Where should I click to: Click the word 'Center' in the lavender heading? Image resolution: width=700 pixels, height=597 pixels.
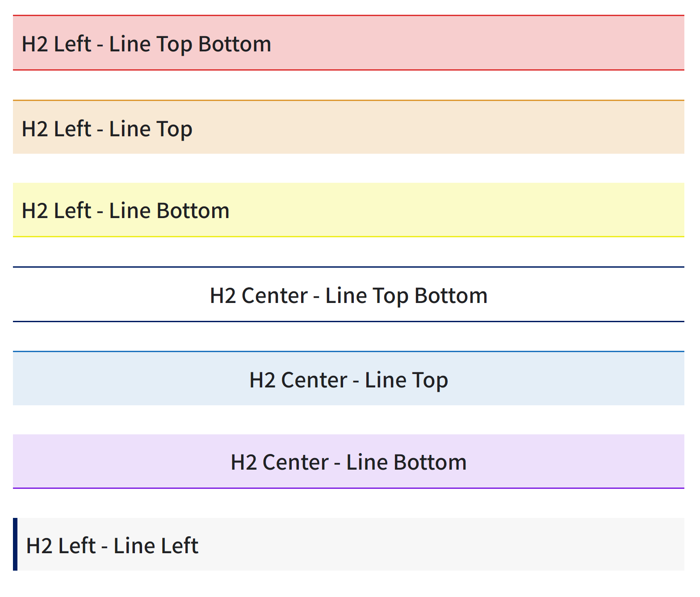click(x=295, y=462)
